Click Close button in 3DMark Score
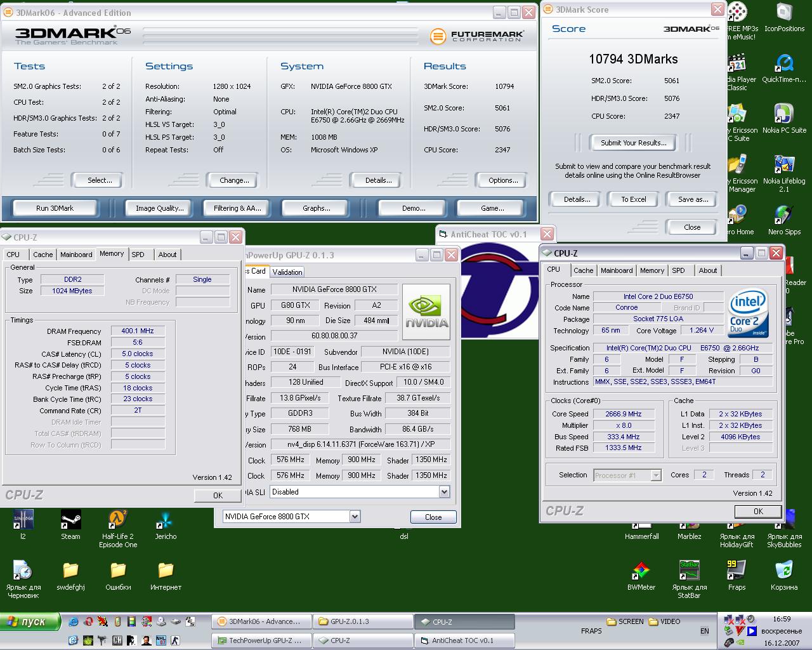Image resolution: width=812 pixels, height=650 pixels. tap(692, 227)
